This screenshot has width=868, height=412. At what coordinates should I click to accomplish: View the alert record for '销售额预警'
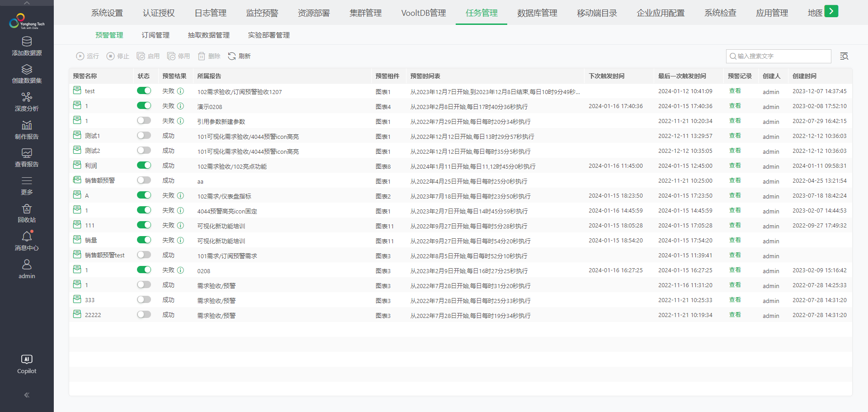(735, 180)
